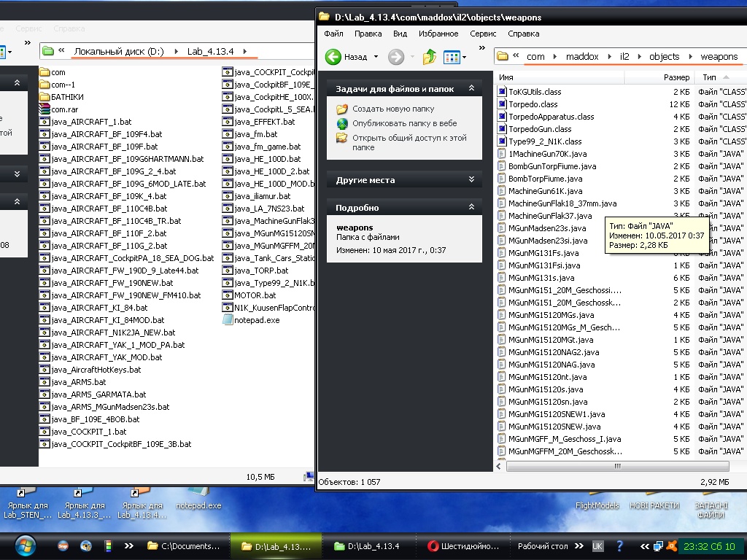Open 'notepad.exe' desktop icon
Screen dimensions: 747x560
[x=198, y=498]
